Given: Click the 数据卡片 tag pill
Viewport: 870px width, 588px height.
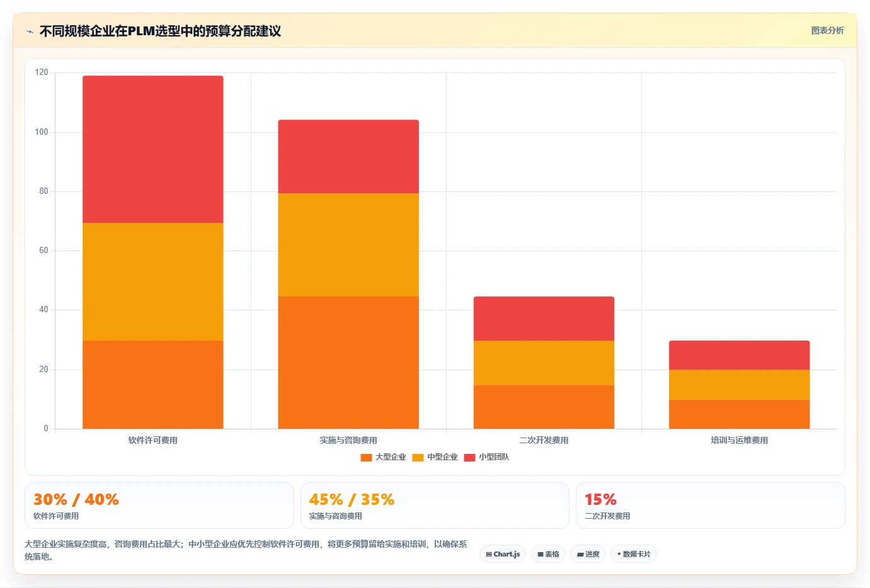Looking at the screenshot, I should click(633, 554).
